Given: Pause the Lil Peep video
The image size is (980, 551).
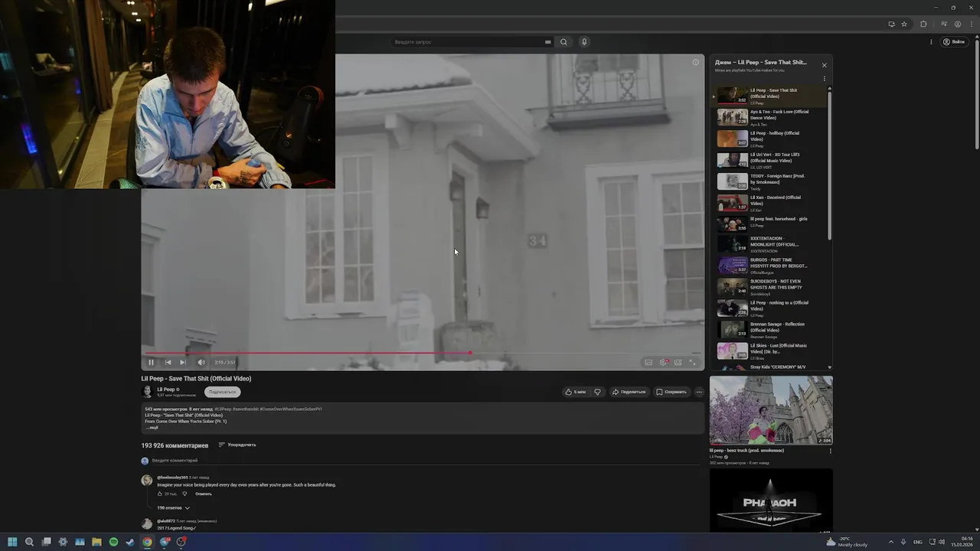Looking at the screenshot, I should click(x=151, y=362).
